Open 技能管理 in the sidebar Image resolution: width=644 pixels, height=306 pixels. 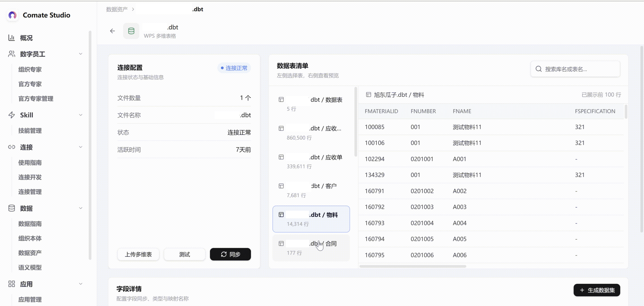[x=30, y=131]
